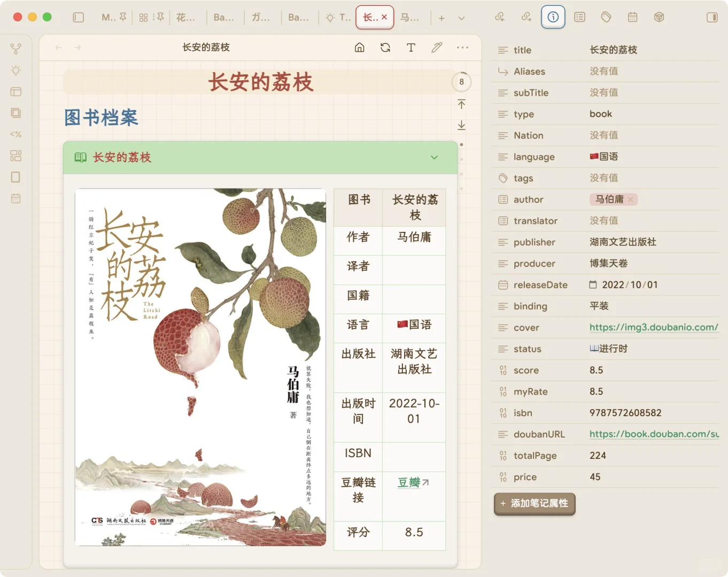Screen dimensions: 728x577
Task: Click the blank page icon in left ribbon
Action: [x=16, y=177]
